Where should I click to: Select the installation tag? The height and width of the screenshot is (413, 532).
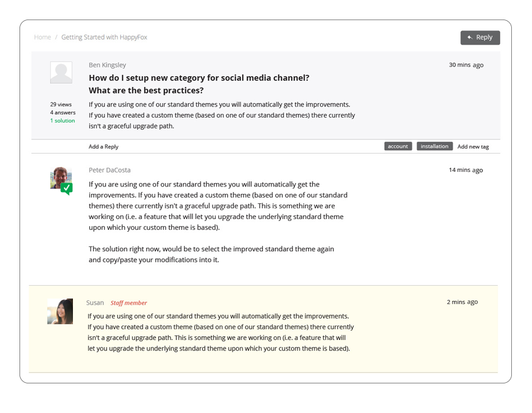tap(435, 146)
